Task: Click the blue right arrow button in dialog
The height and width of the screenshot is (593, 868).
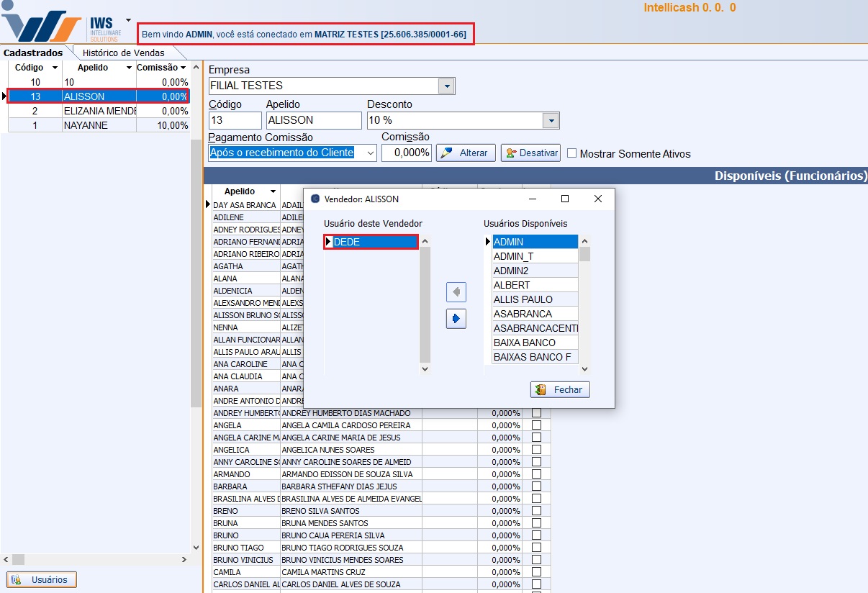Action: [456, 318]
